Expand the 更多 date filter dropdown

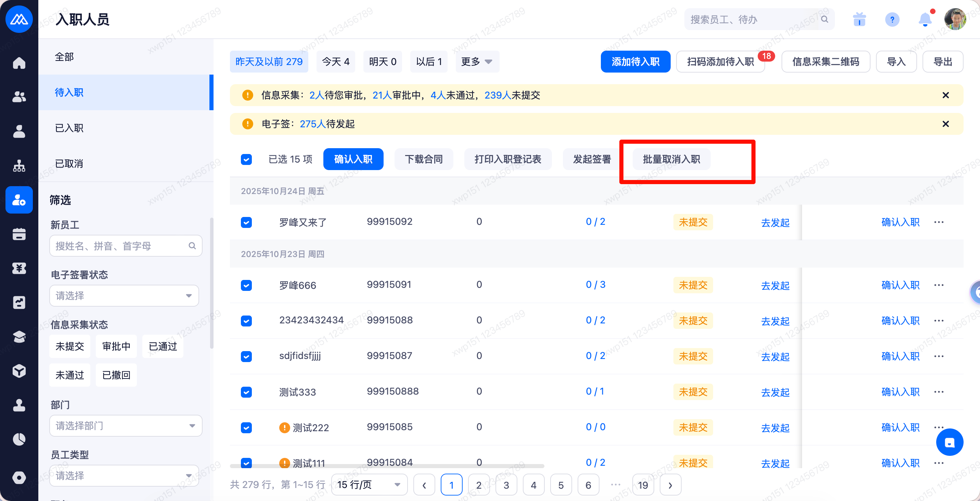tap(477, 62)
